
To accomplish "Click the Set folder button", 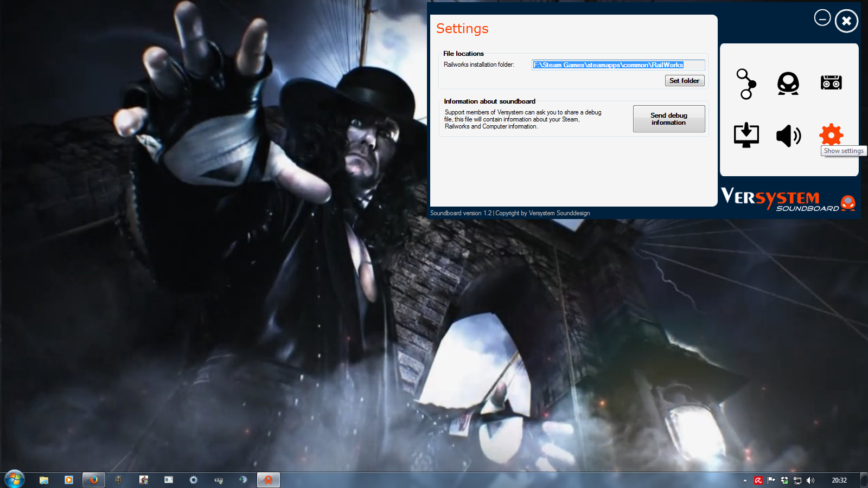I will click(685, 81).
